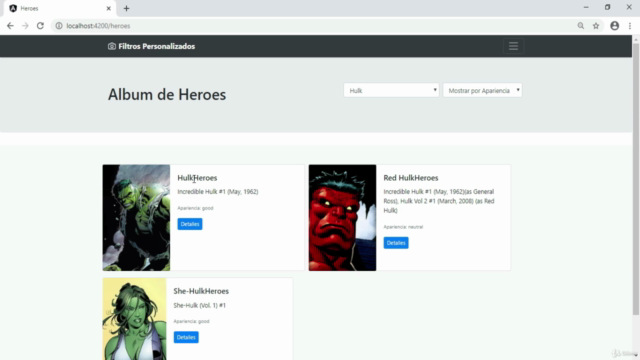Restore down the Chrome window
640x360 pixels.
point(607,7)
